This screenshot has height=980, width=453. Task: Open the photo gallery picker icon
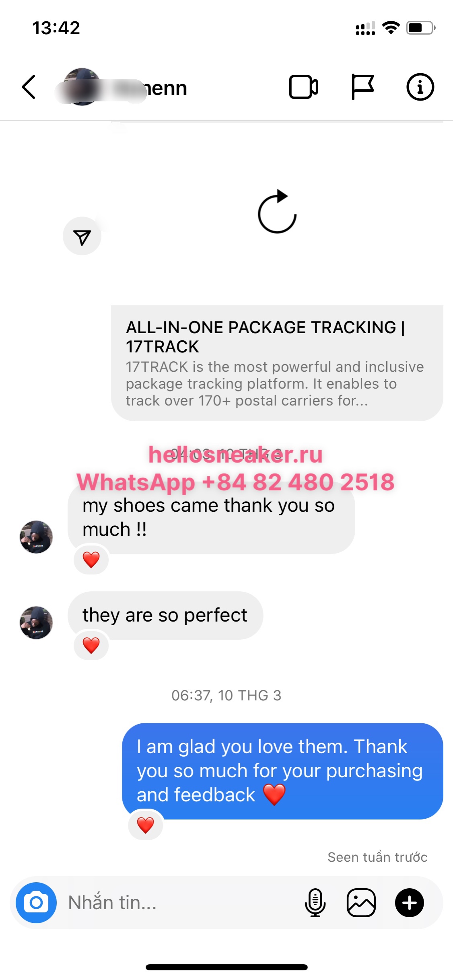pos(361,902)
